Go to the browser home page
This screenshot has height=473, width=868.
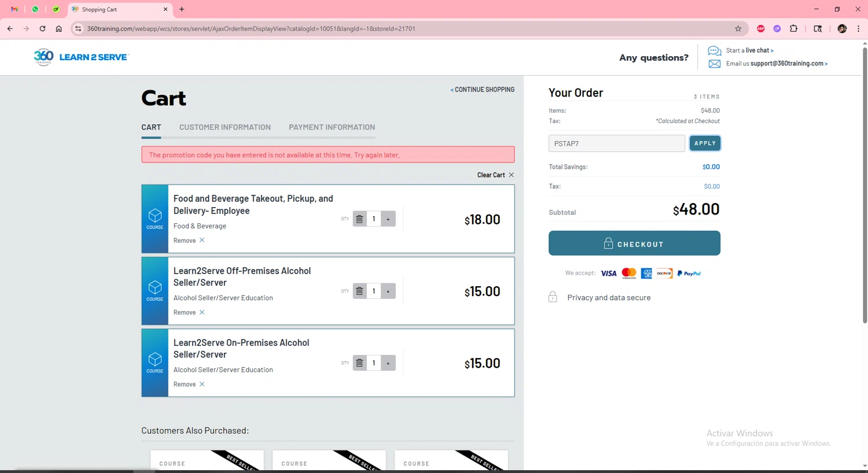tap(58, 28)
